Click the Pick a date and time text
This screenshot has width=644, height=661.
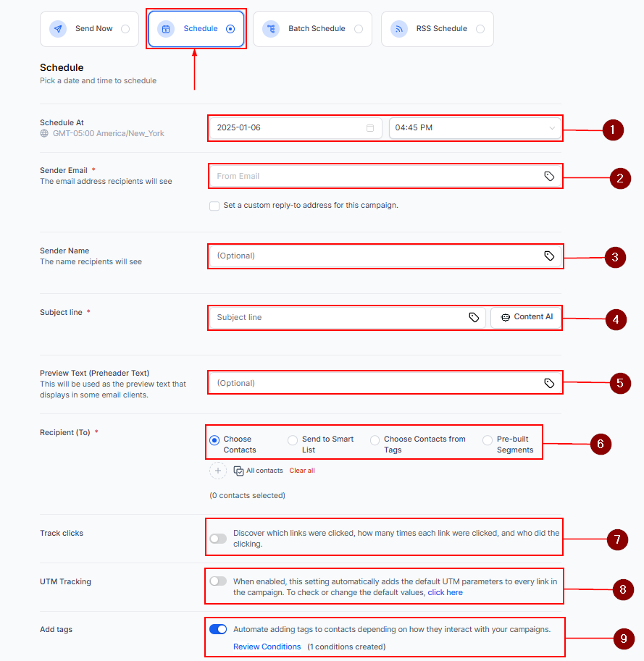tap(99, 80)
